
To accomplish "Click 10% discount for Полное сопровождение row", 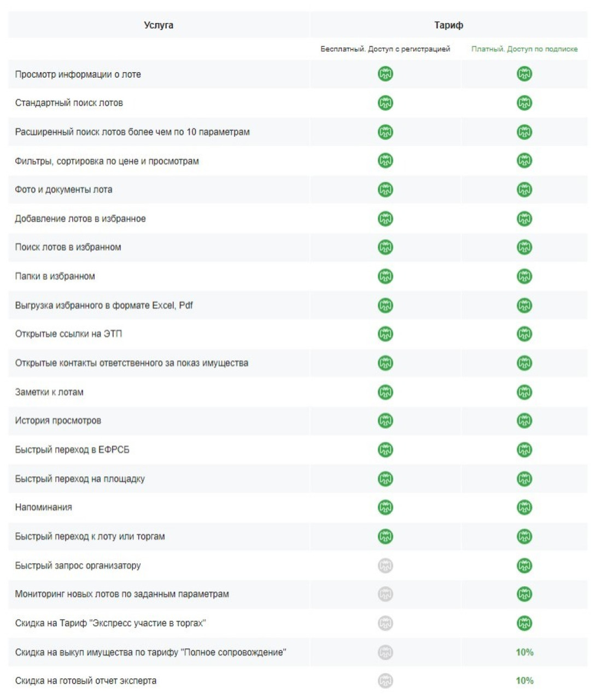I will [x=524, y=652].
